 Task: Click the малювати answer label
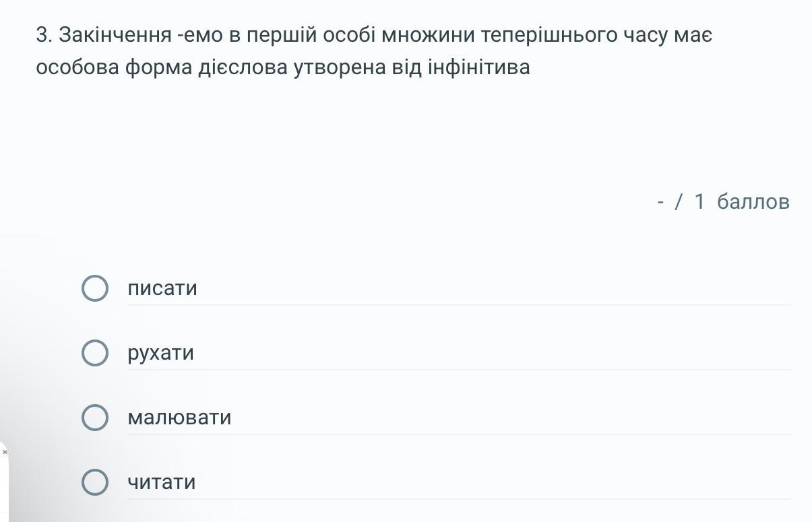pyautogui.click(x=179, y=418)
